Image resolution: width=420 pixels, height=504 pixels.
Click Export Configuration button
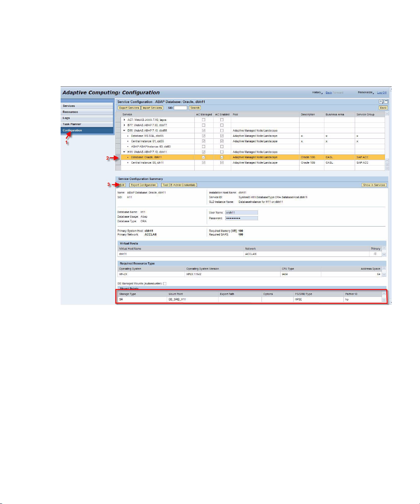[x=143, y=185]
